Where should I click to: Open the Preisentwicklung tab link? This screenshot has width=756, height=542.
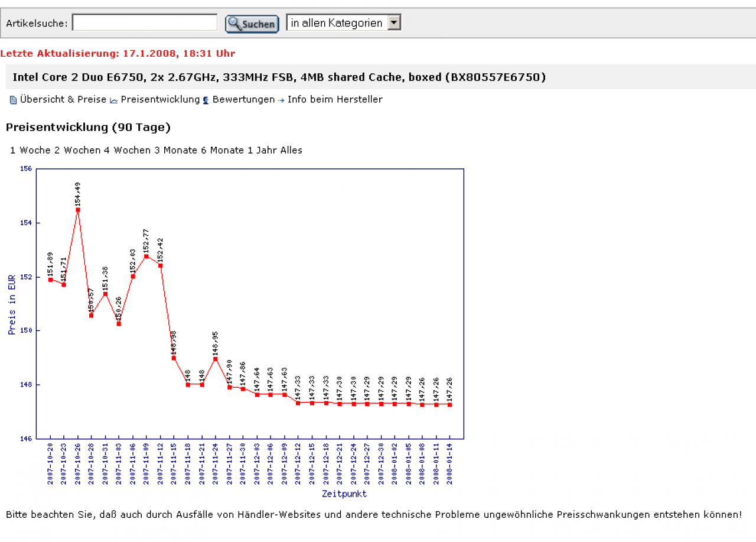(x=161, y=99)
